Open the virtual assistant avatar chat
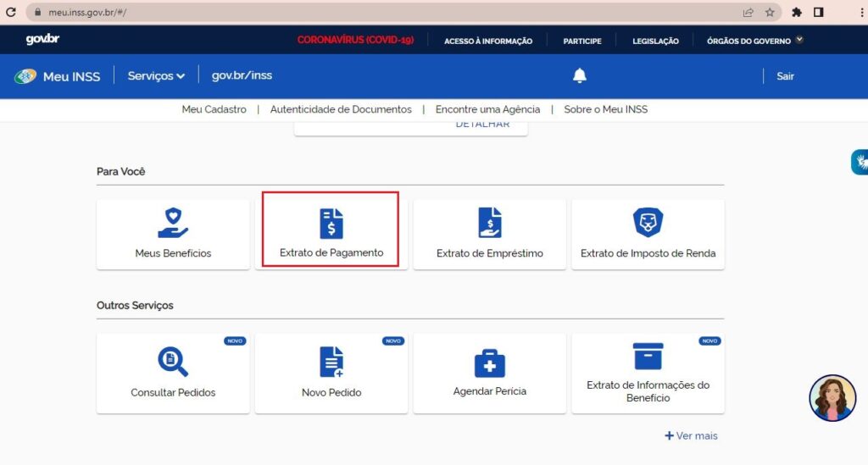The image size is (868, 465). [832, 398]
